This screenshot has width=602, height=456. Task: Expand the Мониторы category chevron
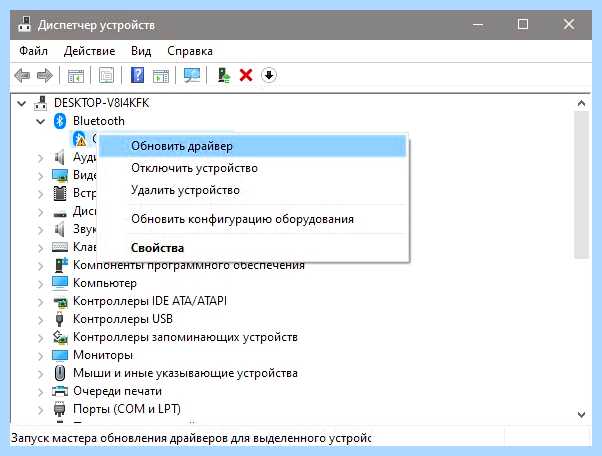point(41,355)
